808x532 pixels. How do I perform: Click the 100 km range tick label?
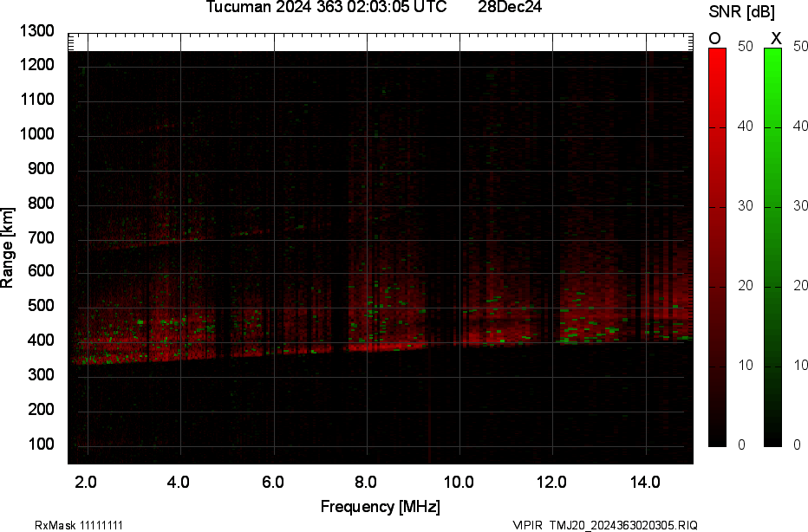pyautogui.click(x=42, y=444)
